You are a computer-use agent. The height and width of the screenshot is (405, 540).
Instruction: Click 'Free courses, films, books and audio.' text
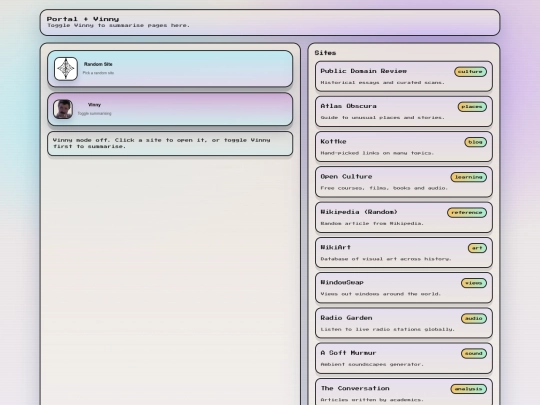coord(384,188)
